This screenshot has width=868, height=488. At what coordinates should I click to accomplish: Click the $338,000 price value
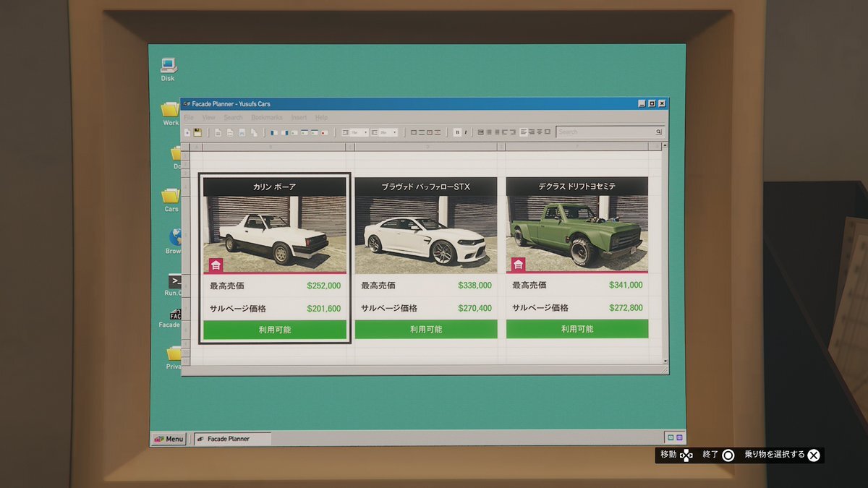[475, 286]
